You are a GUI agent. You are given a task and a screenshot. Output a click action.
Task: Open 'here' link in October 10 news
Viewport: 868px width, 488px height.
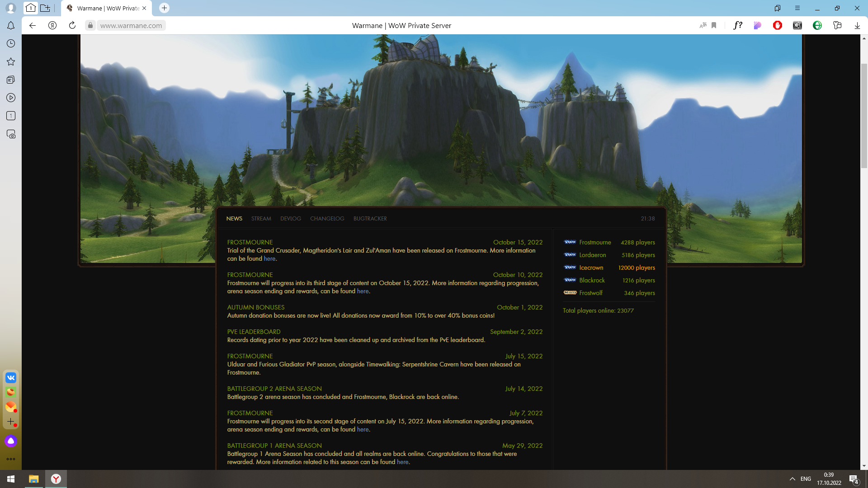click(x=363, y=291)
